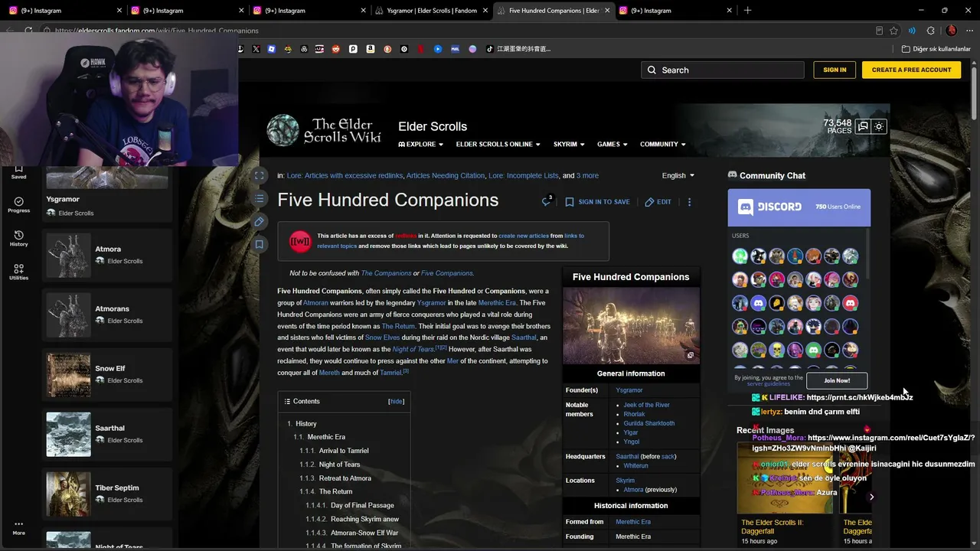Click in the wiki Search field
Screen dimensions: 980x551
pos(723,70)
